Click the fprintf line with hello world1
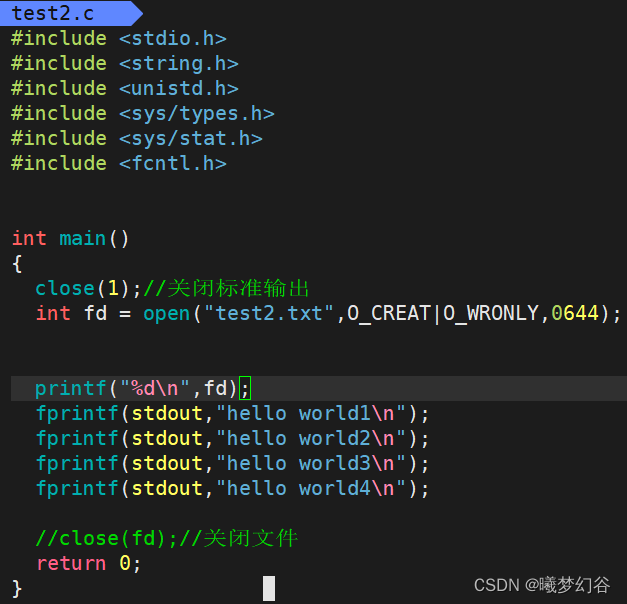 232,414
